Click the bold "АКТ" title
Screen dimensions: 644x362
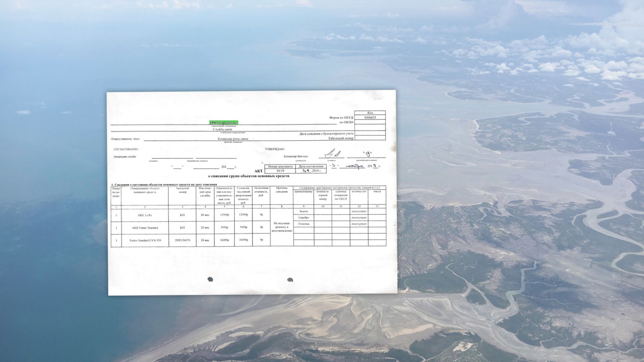pyautogui.click(x=259, y=171)
